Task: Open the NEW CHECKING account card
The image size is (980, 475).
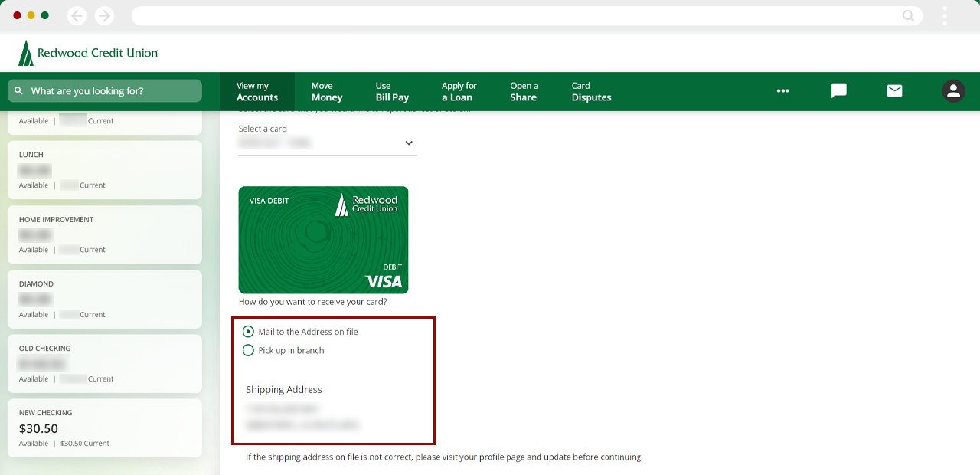Action: pyautogui.click(x=105, y=427)
